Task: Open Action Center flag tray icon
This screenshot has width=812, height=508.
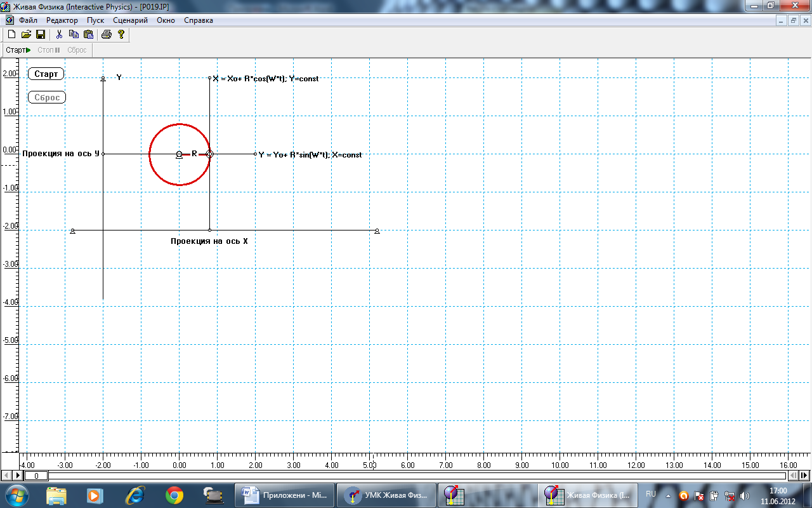Action: pyautogui.click(x=699, y=495)
